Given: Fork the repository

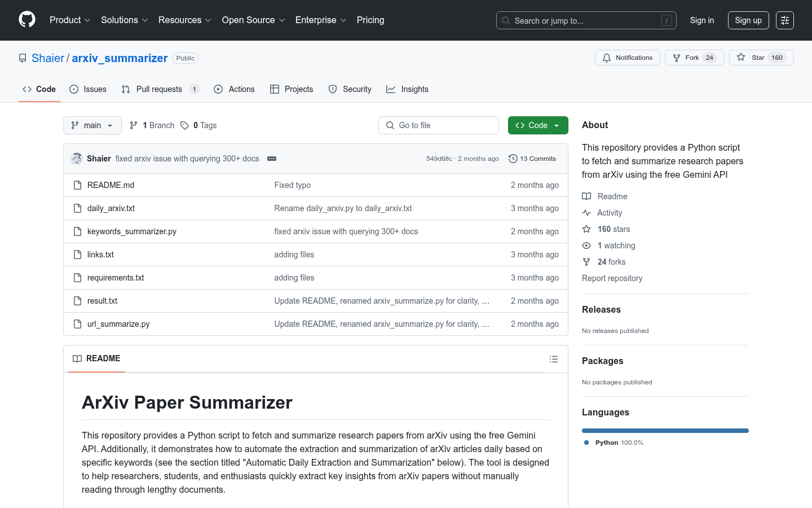Looking at the screenshot, I should [x=686, y=58].
